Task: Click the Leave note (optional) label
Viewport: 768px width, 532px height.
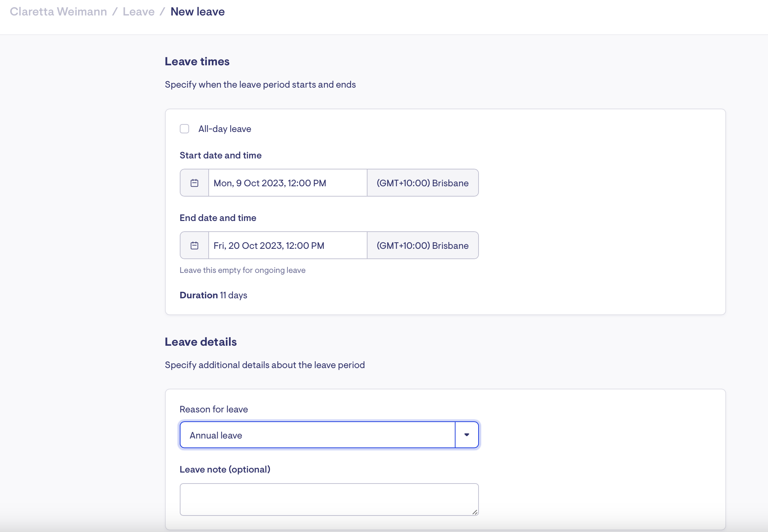Action: coord(225,469)
